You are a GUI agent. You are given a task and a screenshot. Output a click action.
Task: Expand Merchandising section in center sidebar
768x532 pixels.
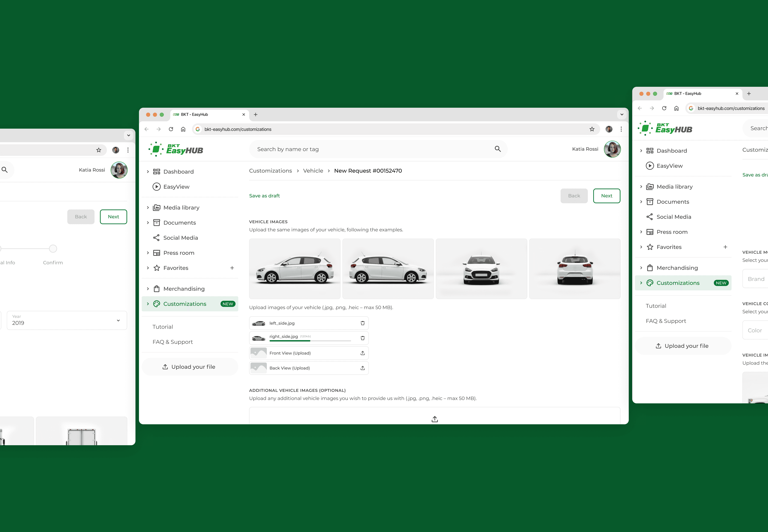[148, 289]
